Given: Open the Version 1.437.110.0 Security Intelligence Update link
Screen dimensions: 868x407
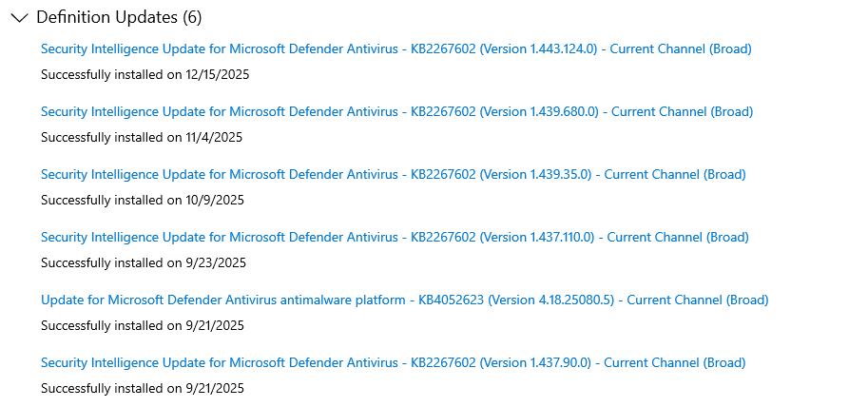Looking at the screenshot, I should [x=395, y=237].
